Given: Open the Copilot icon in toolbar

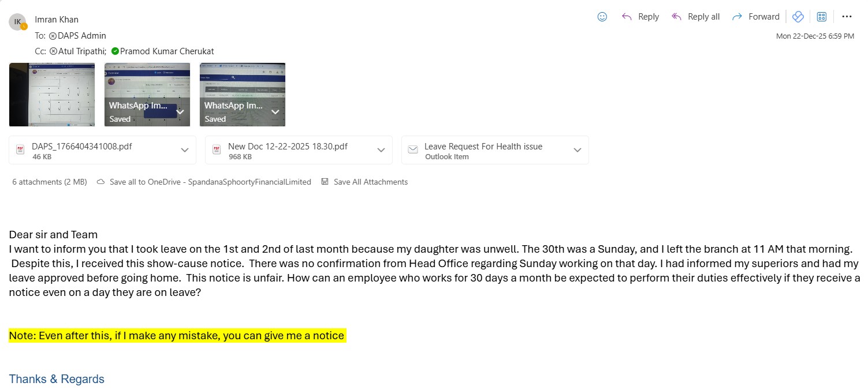Looking at the screenshot, I should coord(798,17).
